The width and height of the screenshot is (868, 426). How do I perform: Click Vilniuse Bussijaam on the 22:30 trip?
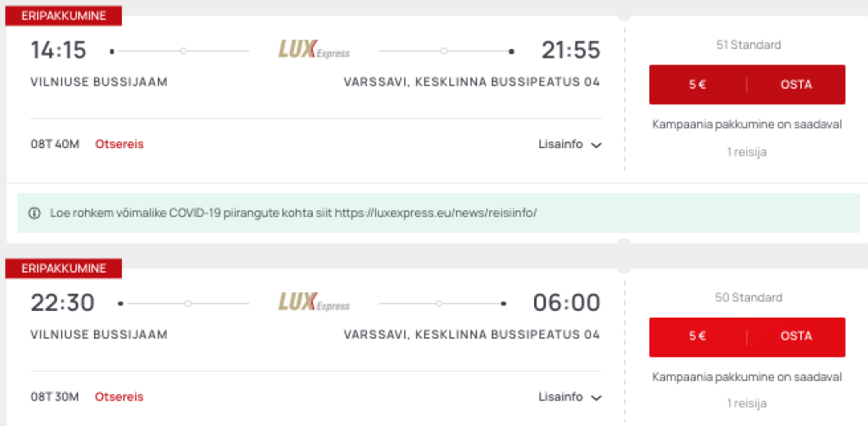99,335
